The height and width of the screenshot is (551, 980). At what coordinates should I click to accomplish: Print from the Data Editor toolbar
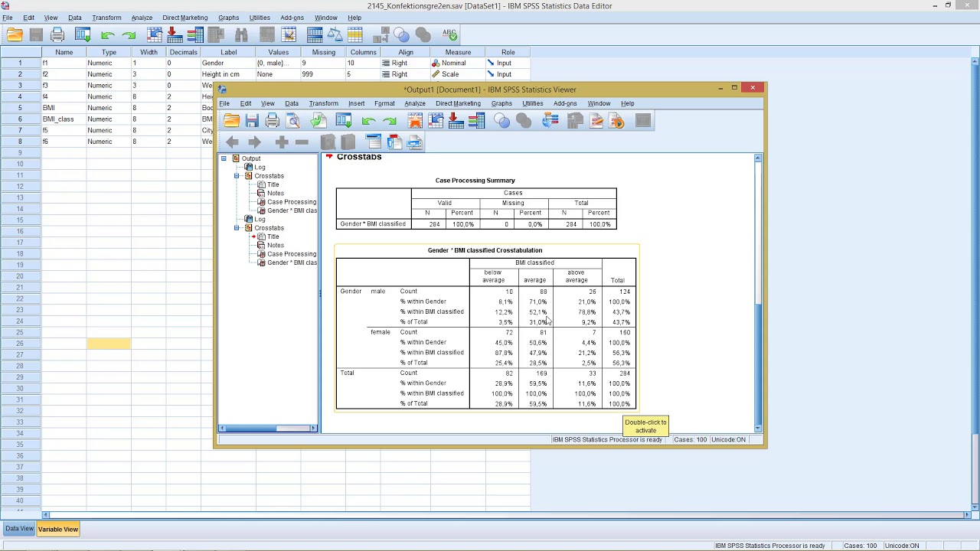(x=57, y=34)
